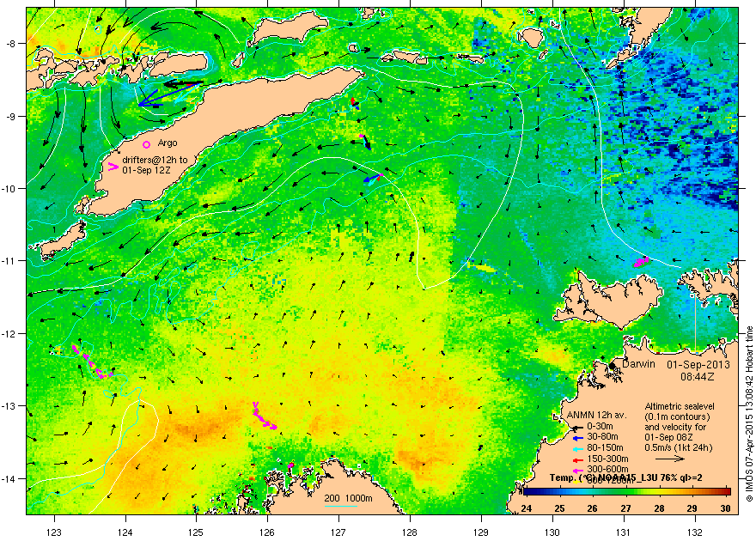Click the 0.5m/s reference velocity arrow
756x541 pixels.
click(670, 459)
